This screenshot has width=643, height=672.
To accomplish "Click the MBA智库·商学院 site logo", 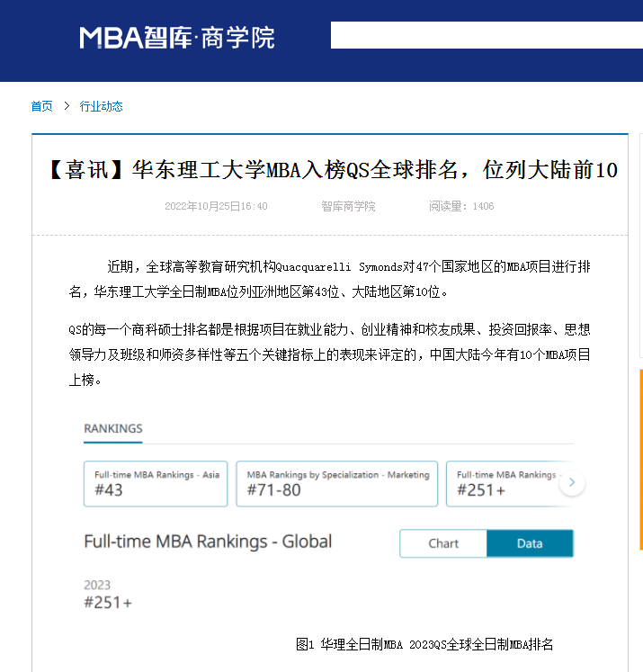I will click(176, 37).
